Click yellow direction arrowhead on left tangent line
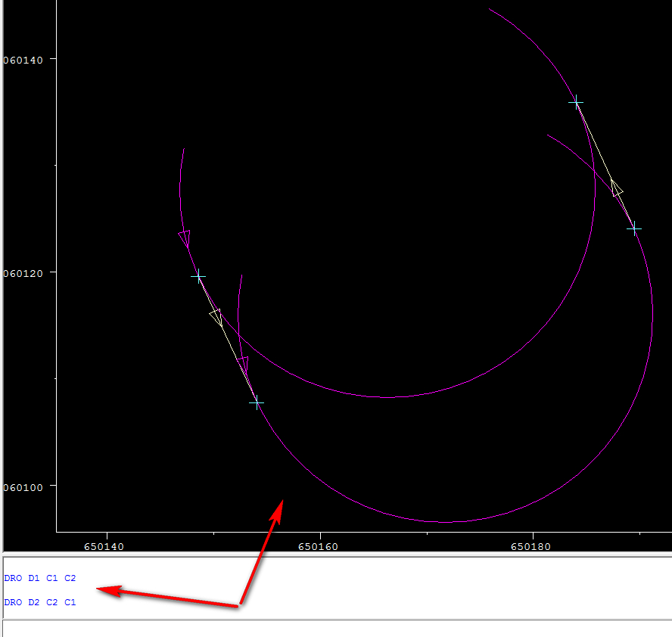Screen dimensions: 672x637 [x=216, y=318]
